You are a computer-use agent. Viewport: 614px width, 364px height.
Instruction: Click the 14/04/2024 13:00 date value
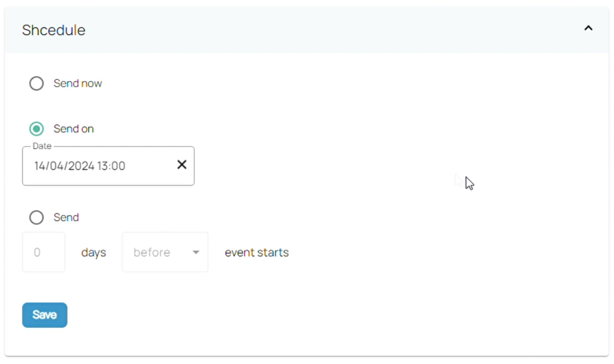[80, 166]
